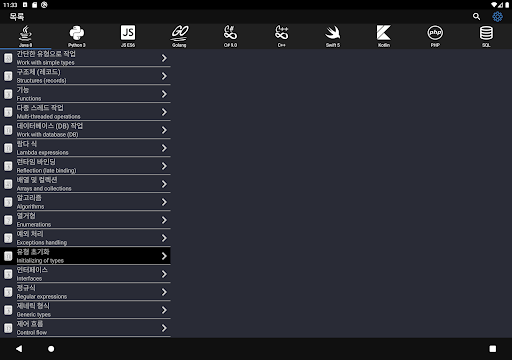Select the PHP language icon

tap(435, 36)
